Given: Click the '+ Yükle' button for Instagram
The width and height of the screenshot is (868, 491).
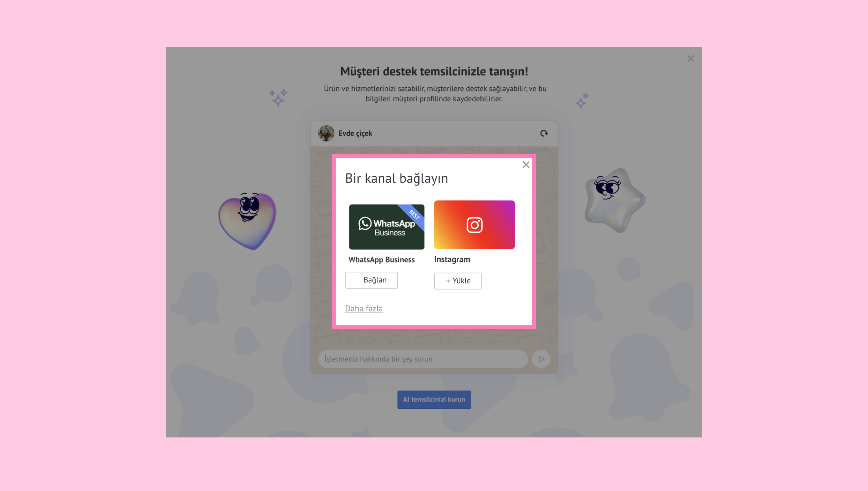Looking at the screenshot, I should point(458,281).
